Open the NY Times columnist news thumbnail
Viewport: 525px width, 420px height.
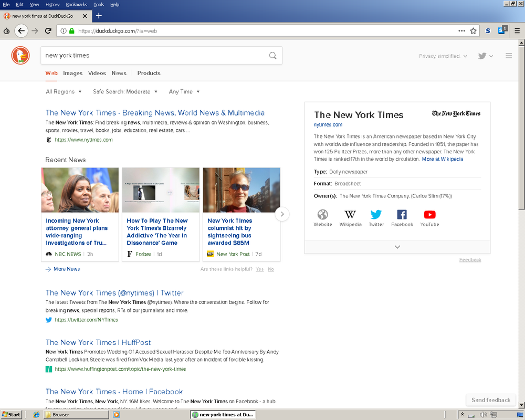click(241, 190)
